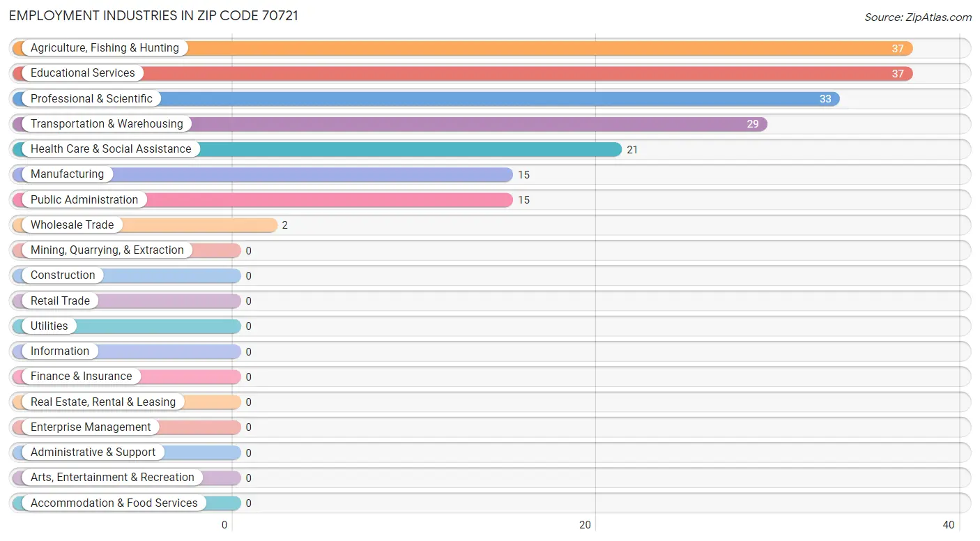Select the Arts, Entertainment & Recreation label

(x=112, y=478)
